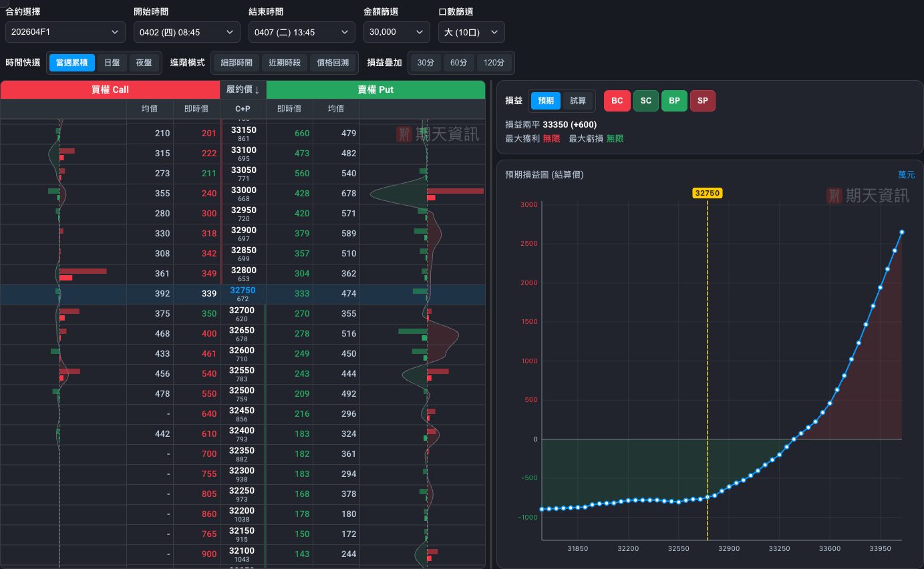
Task: Select the 33150 strike price cell
Action: pyautogui.click(x=243, y=134)
